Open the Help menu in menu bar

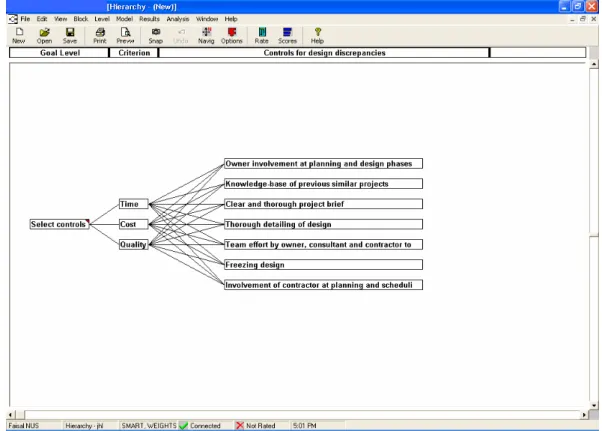[x=231, y=19]
